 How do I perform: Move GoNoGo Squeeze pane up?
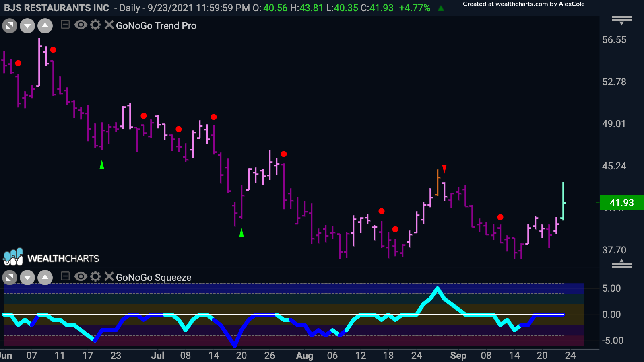tap(45, 278)
